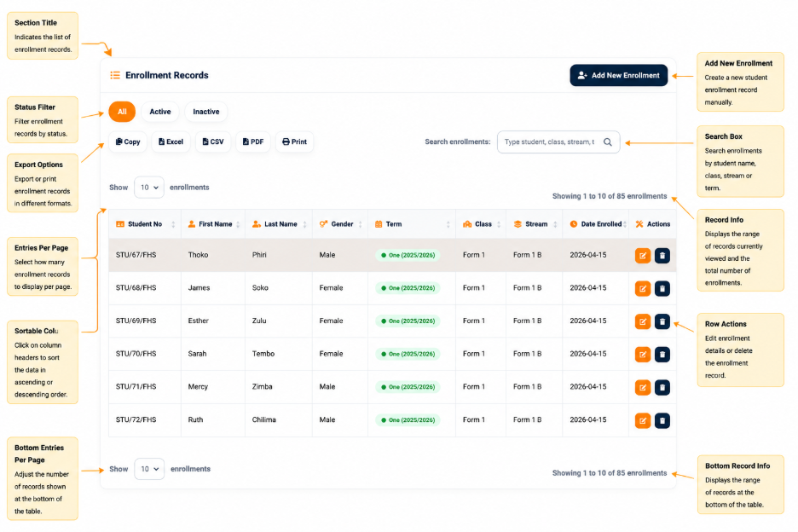798x532 pixels.
Task: Click first name Mercy
Action: click(198, 387)
